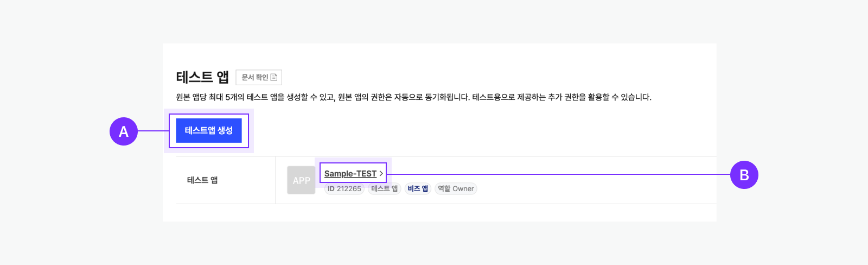868x265 pixels.
Task: Click the short purple line from marker A
Action: point(154,131)
